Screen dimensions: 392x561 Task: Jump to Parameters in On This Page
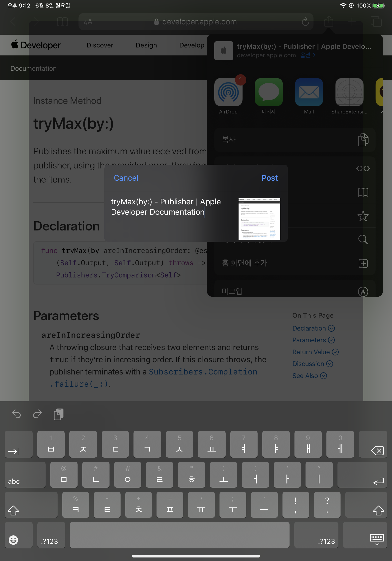tap(313, 340)
